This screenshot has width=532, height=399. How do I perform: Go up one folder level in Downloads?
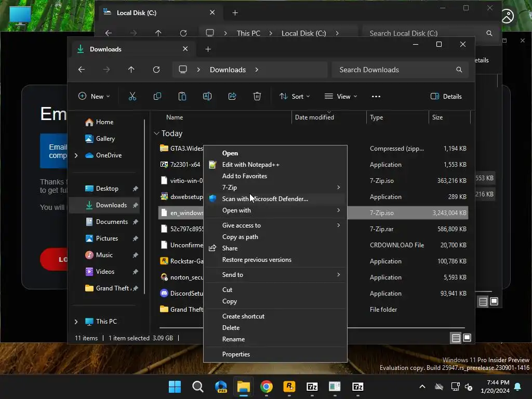pyautogui.click(x=131, y=70)
